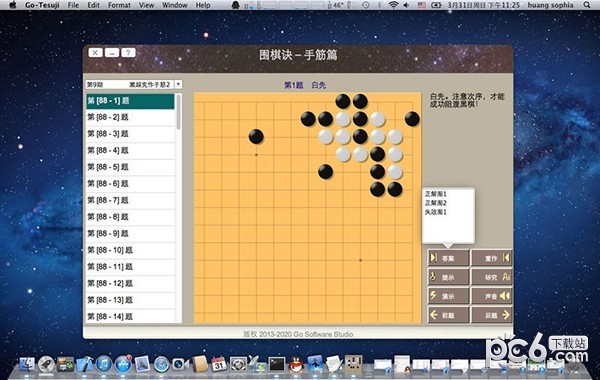Play the demonstration with 演示 button
Screen dimensions: 600x380
[x=448, y=296]
